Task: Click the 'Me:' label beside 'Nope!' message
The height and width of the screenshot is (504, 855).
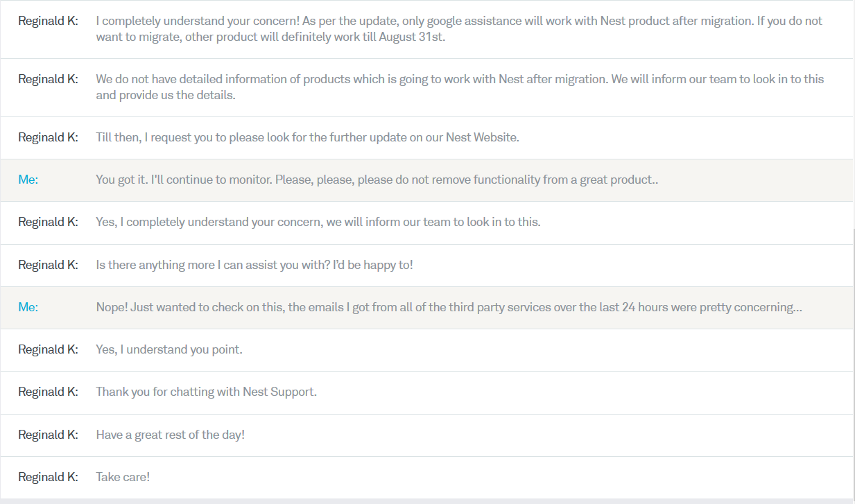Action: point(28,307)
